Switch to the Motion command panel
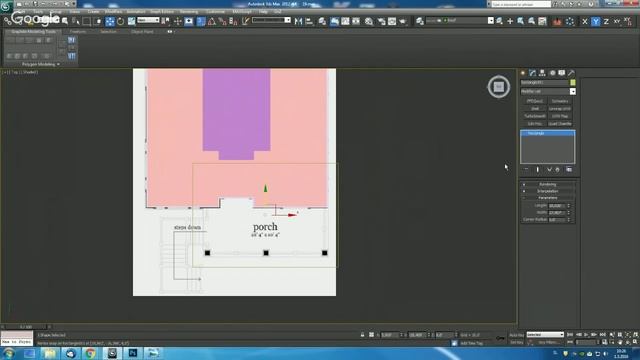 [x=552, y=73]
